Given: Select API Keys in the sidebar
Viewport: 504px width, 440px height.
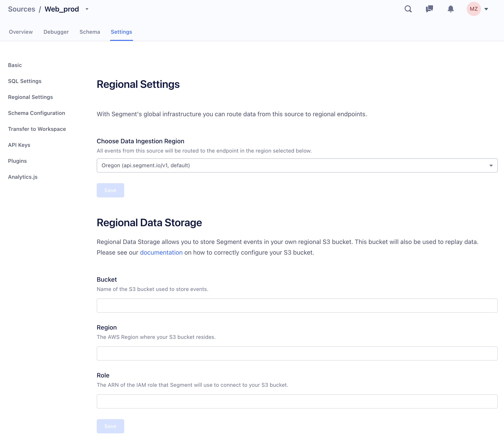Looking at the screenshot, I should (19, 145).
